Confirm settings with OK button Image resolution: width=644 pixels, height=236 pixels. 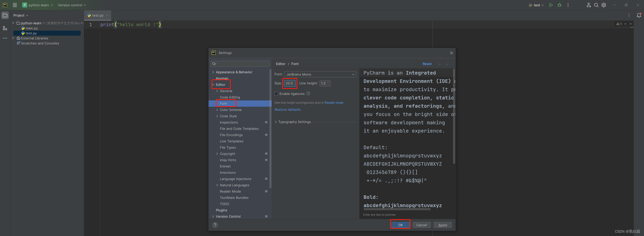(x=400, y=225)
